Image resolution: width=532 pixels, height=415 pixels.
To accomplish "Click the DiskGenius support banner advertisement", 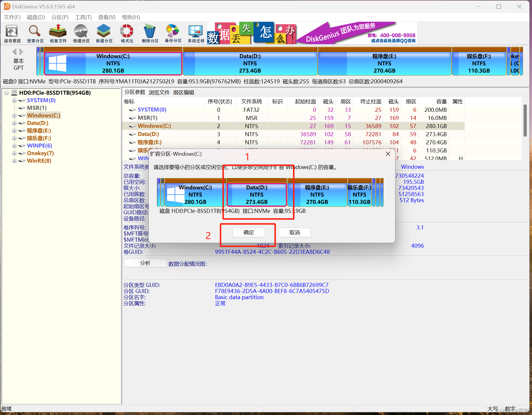I will click(312, 33).
